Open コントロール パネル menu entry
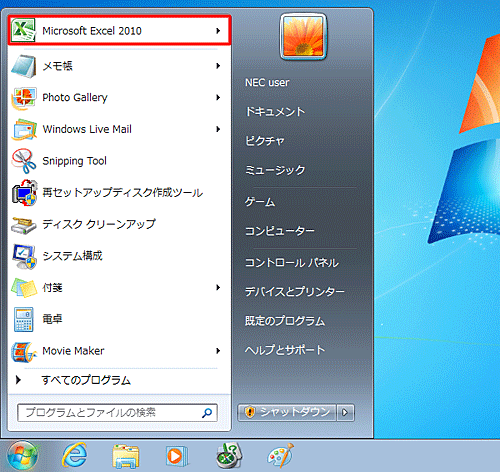500x472 pixels. click(292, 263)
